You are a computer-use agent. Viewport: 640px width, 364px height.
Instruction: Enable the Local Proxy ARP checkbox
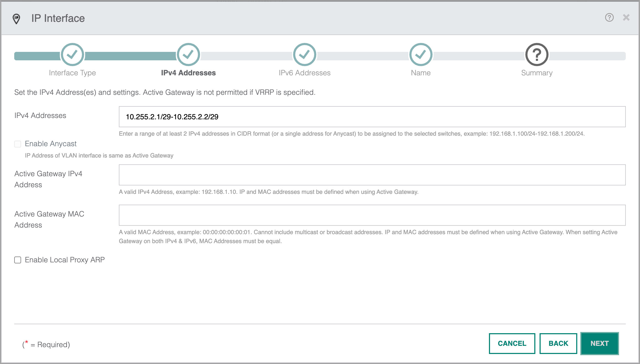pos(18,260)
